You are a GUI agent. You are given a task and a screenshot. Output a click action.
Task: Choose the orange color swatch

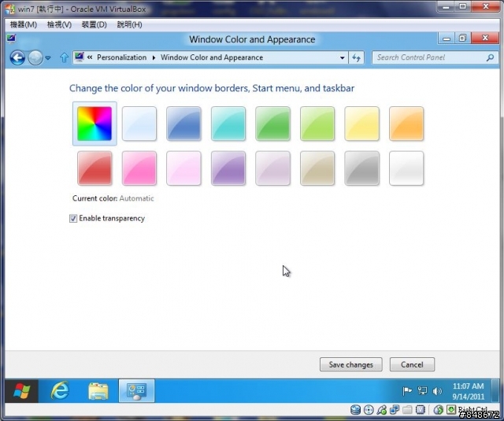pos(406,124)
